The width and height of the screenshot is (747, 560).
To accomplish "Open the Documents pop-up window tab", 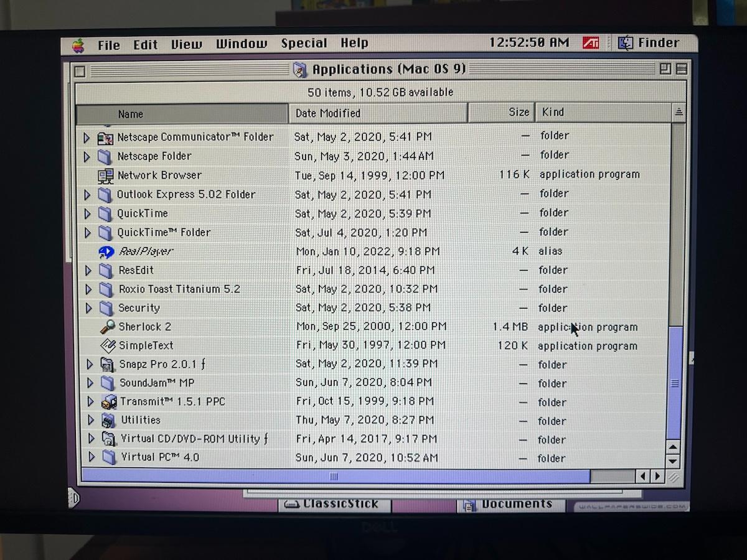I will (x=512, y=505).
